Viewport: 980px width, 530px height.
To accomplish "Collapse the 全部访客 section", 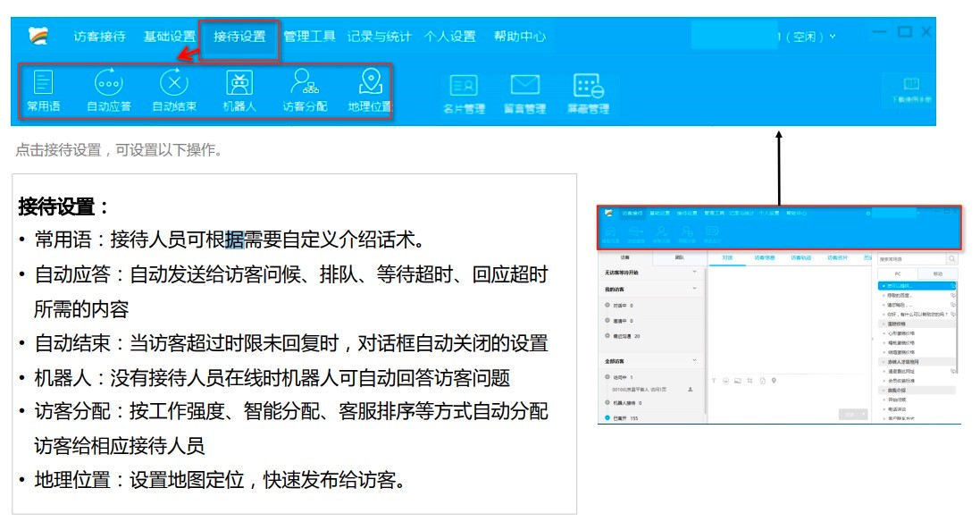I will [694, 360].
